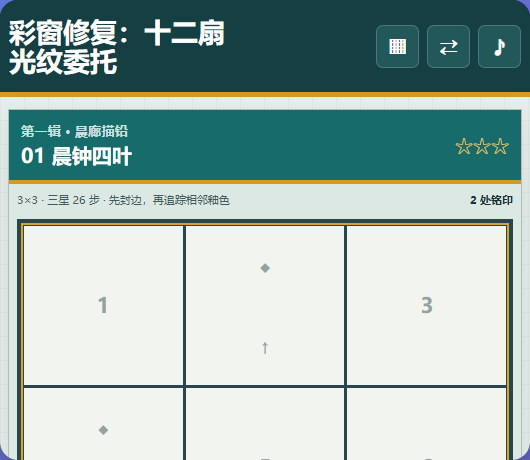Select the grid cell numbered 1
530x460 pixels.
tap(103, 305)
